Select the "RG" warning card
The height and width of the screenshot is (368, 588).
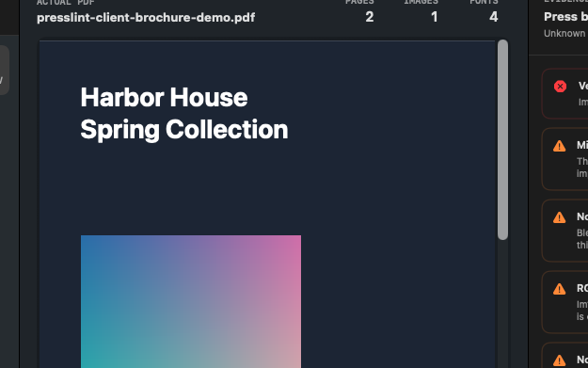click(565, 302)
